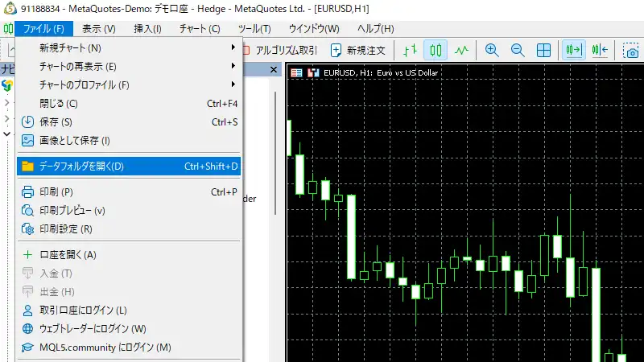Select ウェブトレーダーにログイン (W)
644x362 pixels.
pos(129,328)
